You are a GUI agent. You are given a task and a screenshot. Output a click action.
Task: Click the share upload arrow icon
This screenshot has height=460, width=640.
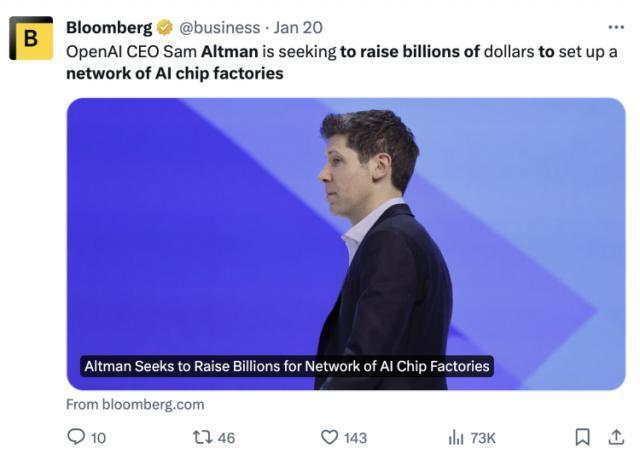(616, 437)
